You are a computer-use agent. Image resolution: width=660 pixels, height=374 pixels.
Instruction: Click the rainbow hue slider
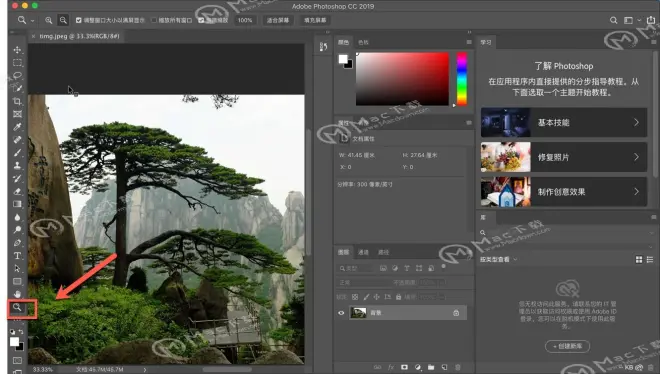462,79
